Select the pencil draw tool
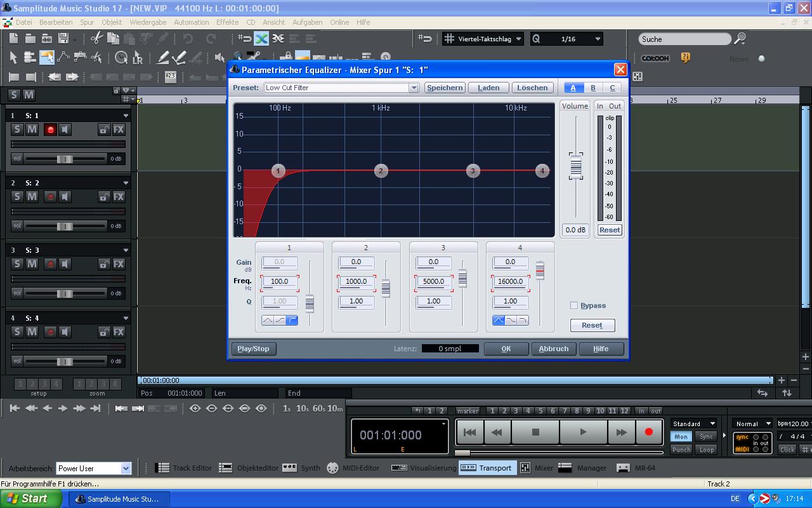Viewport: 812px width, 508px height. 163,58
